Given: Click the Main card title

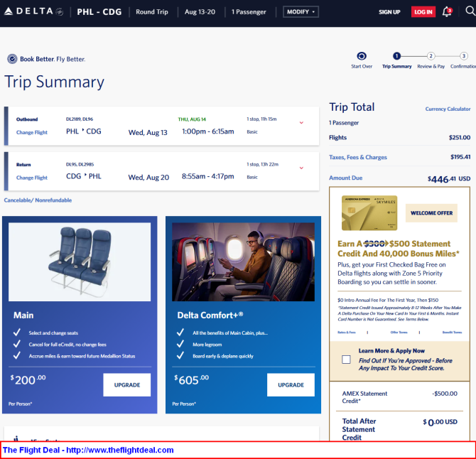Looking at the screenshot, I should (23, 315).
